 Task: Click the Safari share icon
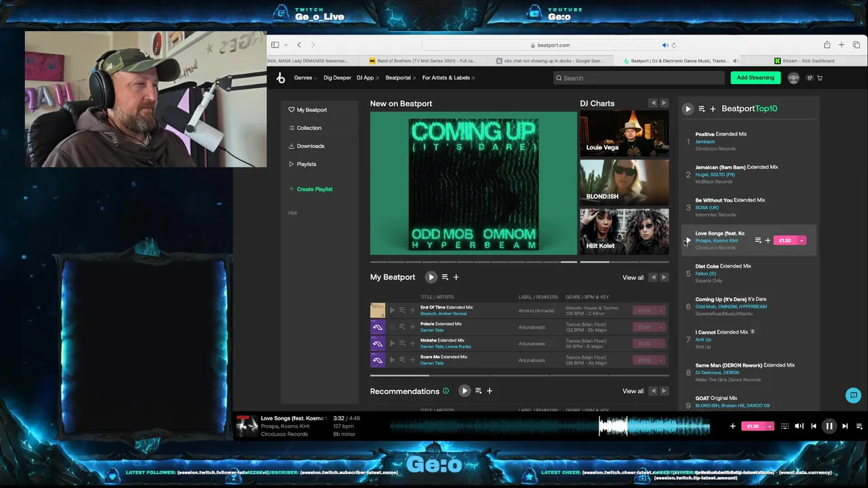[827, 45]
